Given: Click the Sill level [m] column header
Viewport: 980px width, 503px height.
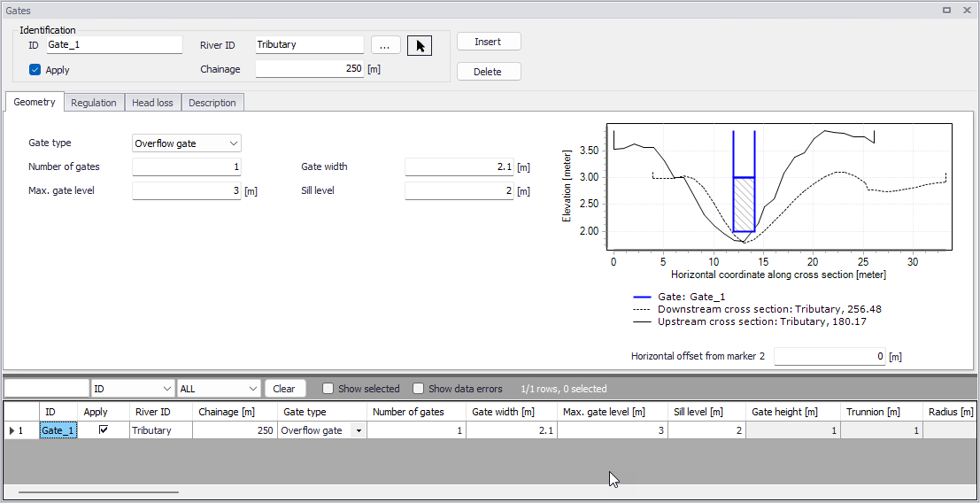Looking at the screenshot, I should pyautogui.click(x=706, y=412).
